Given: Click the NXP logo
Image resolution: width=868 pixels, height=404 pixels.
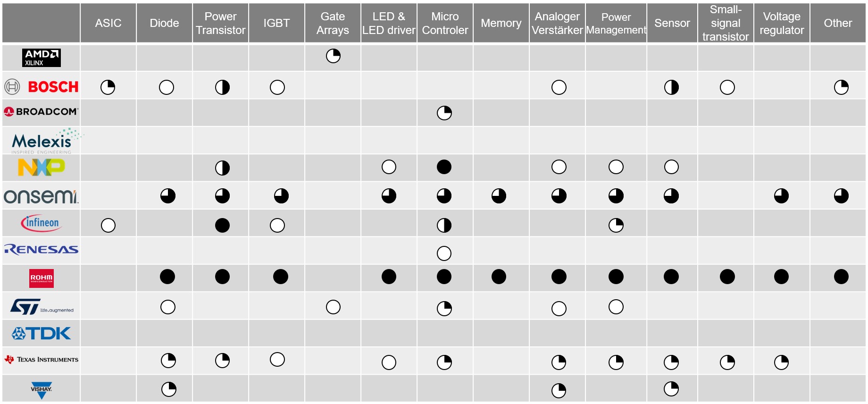Looking at the screenshot, I should coord(42,167).
